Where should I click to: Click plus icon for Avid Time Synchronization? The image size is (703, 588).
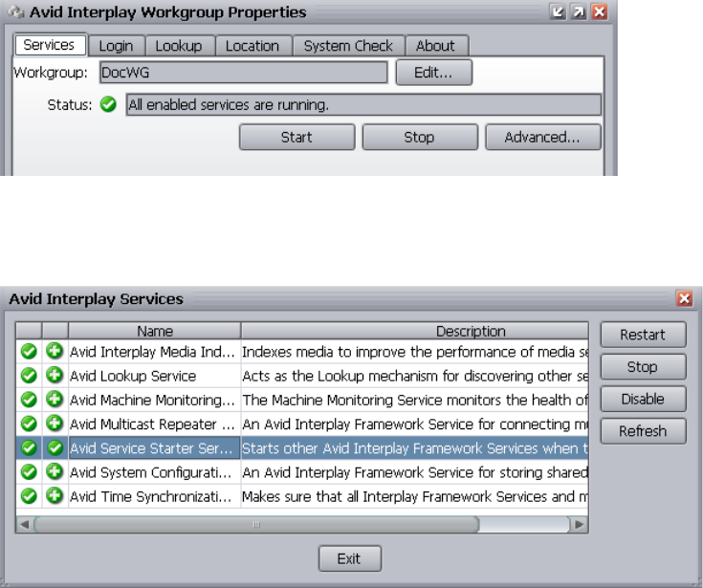coord(55,495)
